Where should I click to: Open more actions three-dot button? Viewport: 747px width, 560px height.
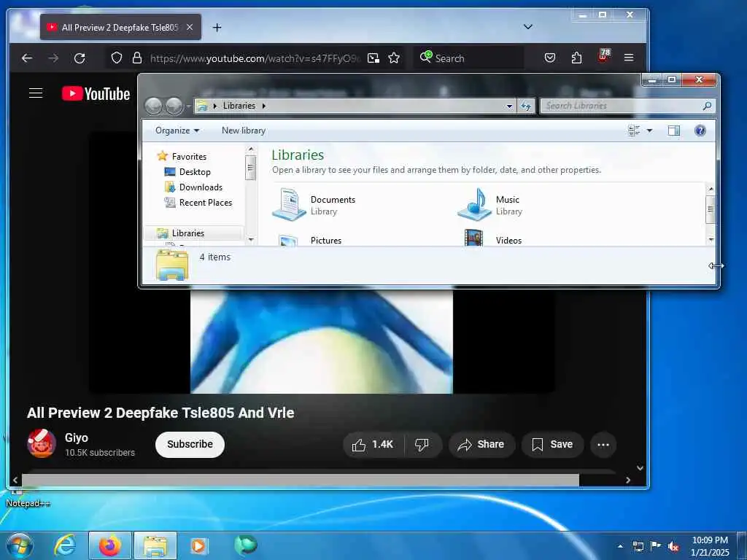tap(603, 444)
